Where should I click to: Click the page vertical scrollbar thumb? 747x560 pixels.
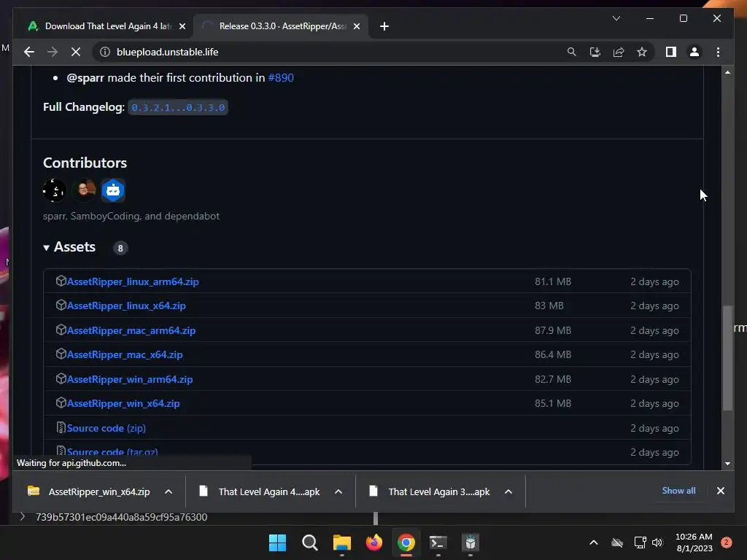727,357
